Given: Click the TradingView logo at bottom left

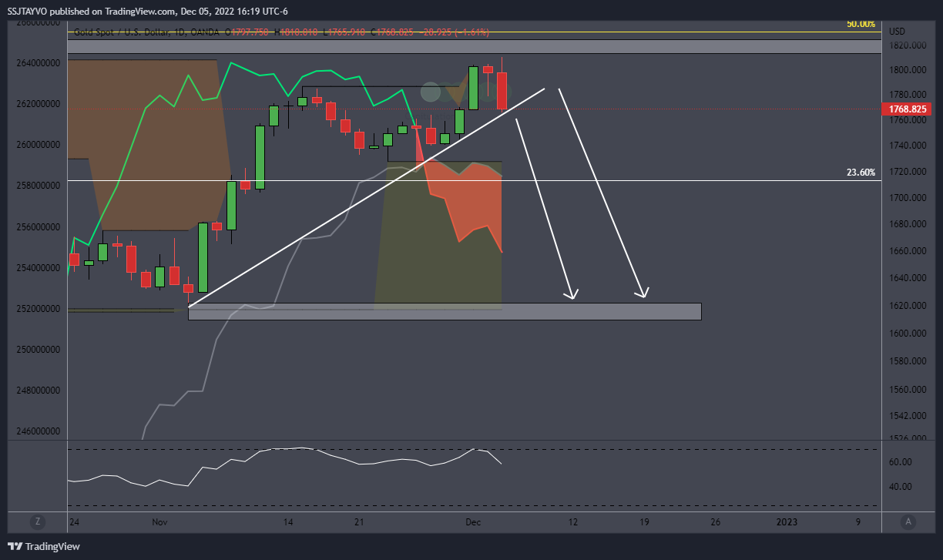Looking at the screenshot, I should point(43,546).
